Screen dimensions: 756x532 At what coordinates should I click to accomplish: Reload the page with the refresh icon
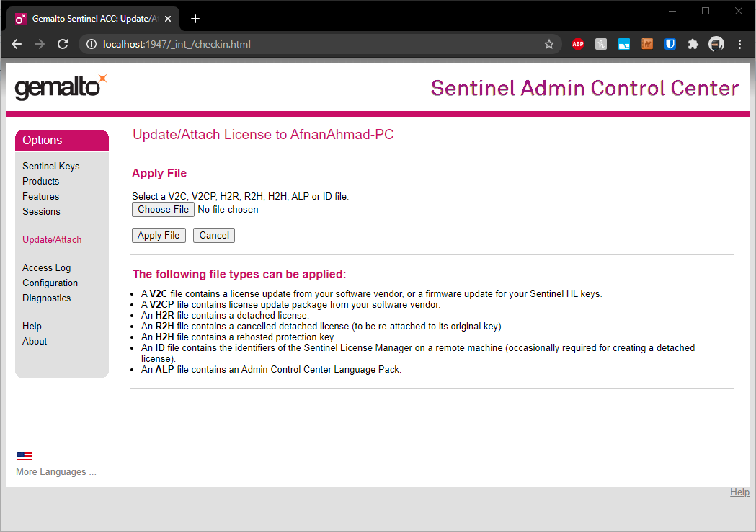coord(63,44)
